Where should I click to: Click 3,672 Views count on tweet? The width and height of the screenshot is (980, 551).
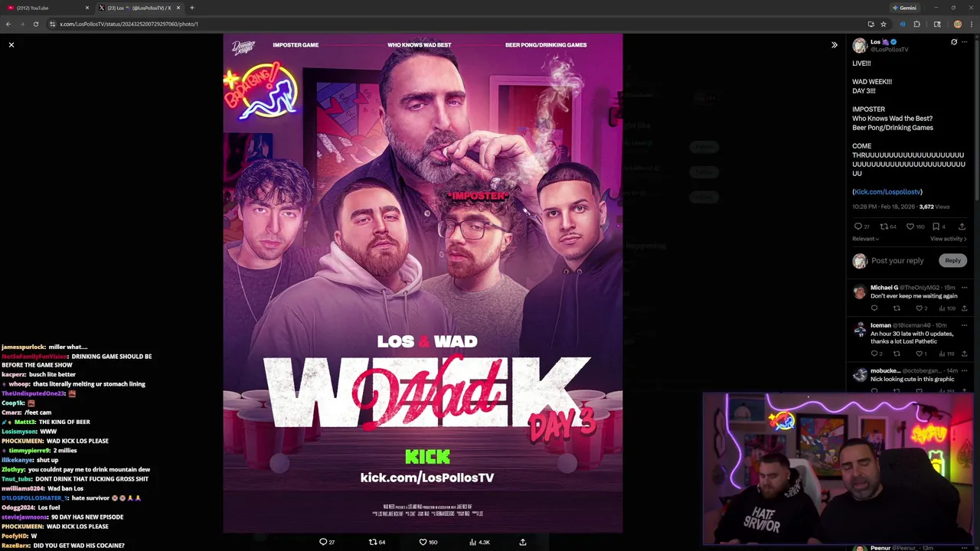934,207
